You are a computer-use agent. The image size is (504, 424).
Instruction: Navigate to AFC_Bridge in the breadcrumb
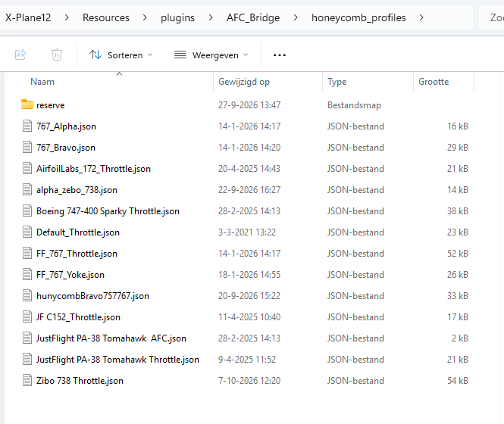click(x=253, y=17)
